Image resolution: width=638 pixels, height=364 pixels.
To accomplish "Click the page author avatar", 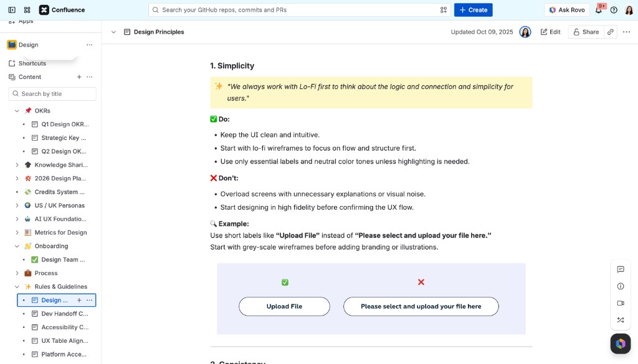I will pos(525,32).
